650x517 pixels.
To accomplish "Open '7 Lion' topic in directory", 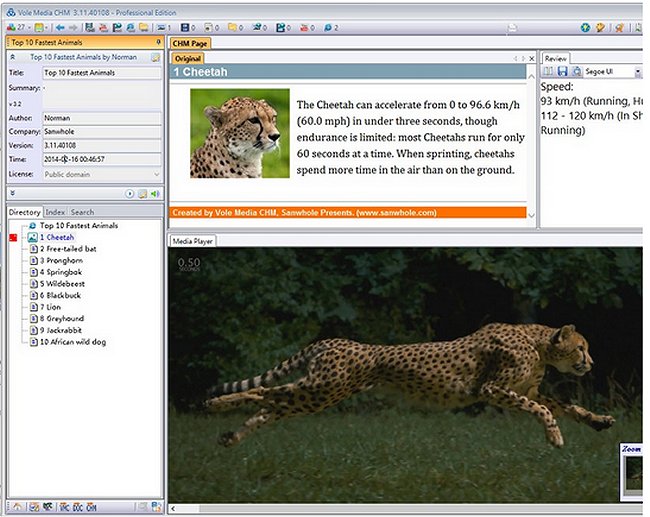I will tap(52, 306).
